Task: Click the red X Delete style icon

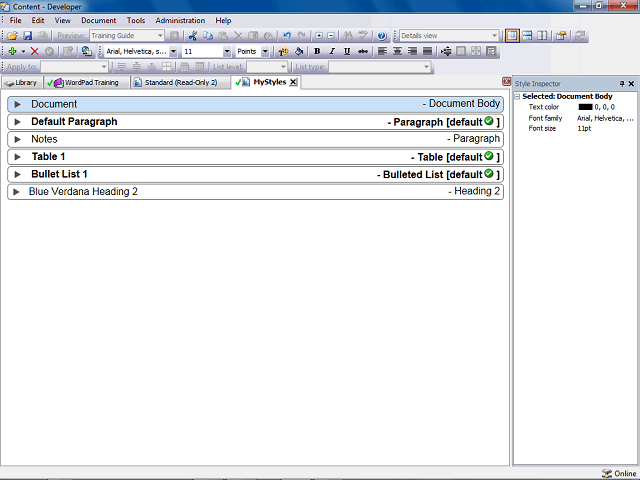Action: coord(35,51)
